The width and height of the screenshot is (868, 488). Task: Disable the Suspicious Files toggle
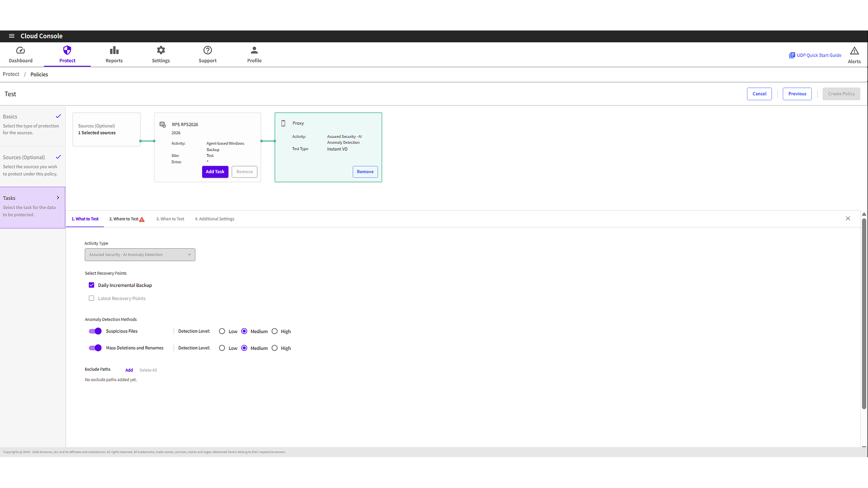pos(95,331)
